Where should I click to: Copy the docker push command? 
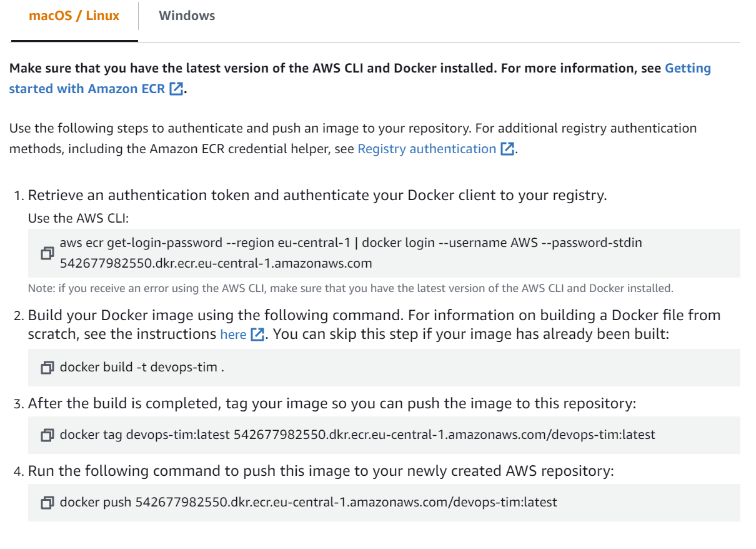coord(47,502)
